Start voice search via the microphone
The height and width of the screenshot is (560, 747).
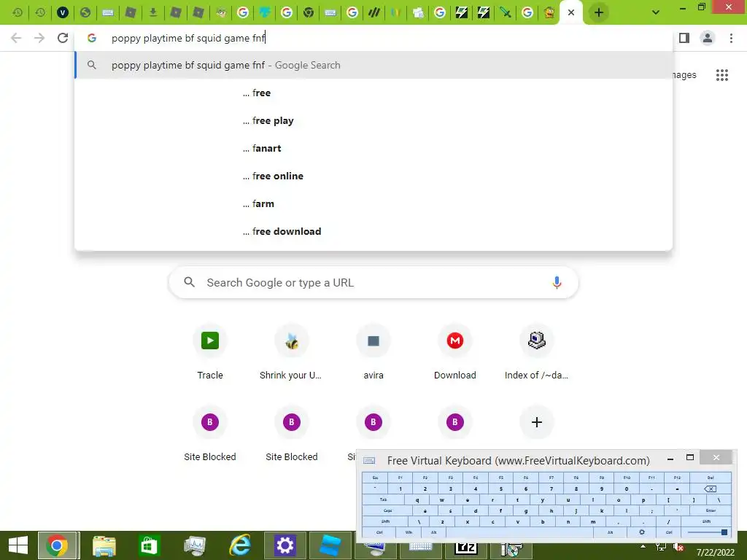coord(557,282)
